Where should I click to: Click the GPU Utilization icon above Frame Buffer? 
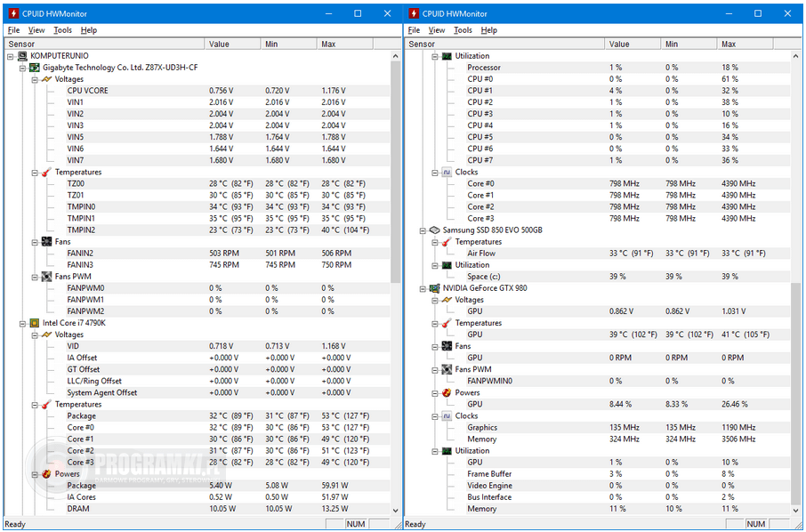tap(447, 451)
